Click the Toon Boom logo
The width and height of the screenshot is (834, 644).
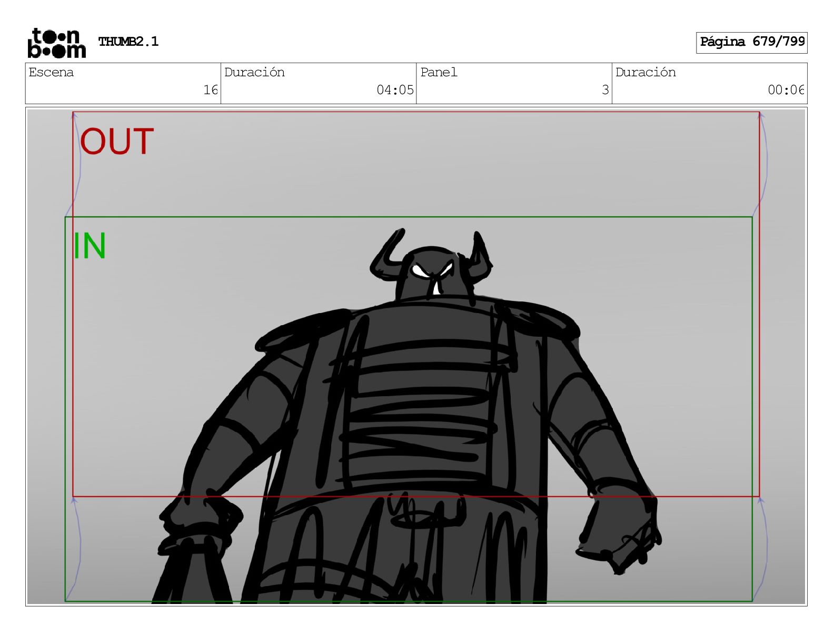[57, 43]
